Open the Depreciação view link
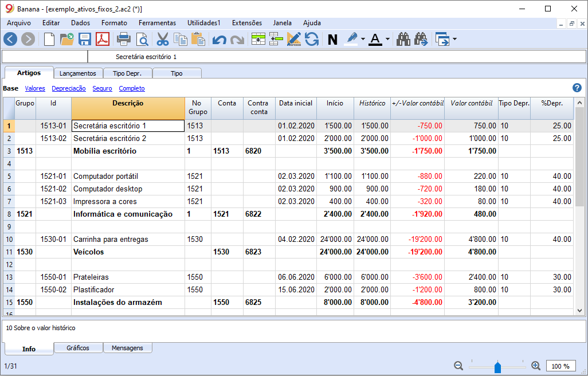Screen dimensions: 588x376 tap(69, 88)
